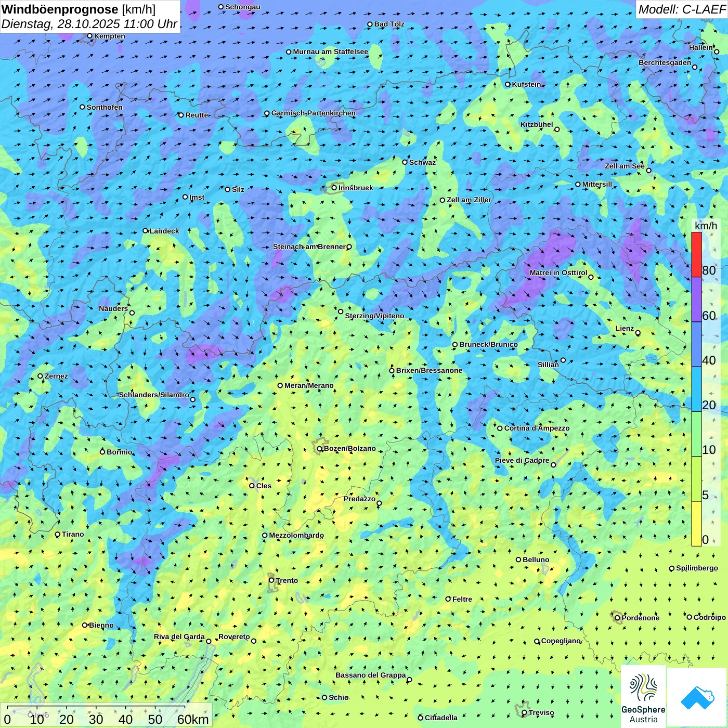Click the Cortina d'Ampezzo label
Screen dimensions: 728x728
(x=537, y=428)
